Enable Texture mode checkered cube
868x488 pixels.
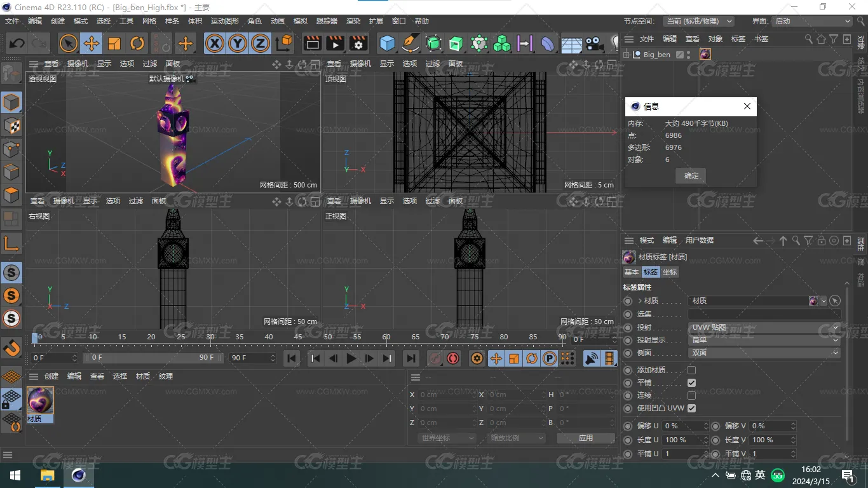[12, 126]
